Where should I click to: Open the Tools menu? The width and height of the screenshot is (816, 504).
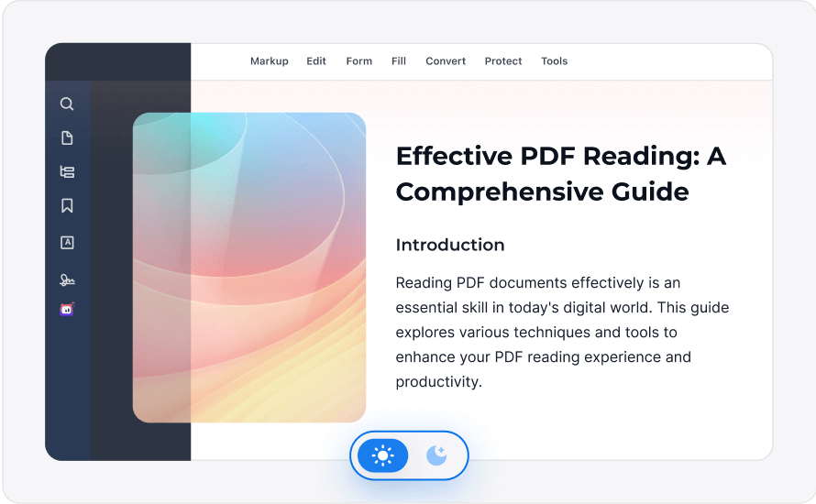click(x=554, y=61)
